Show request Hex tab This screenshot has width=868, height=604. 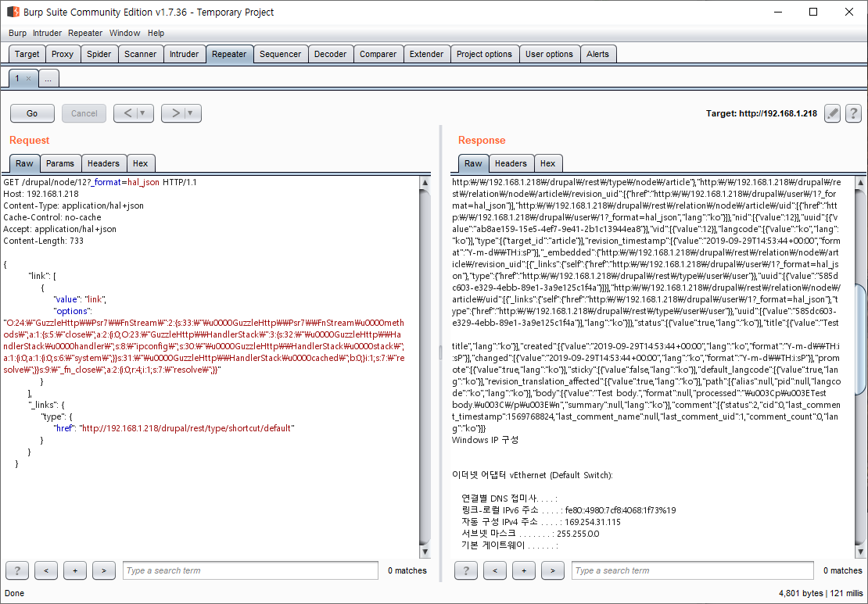coord(141,163)
